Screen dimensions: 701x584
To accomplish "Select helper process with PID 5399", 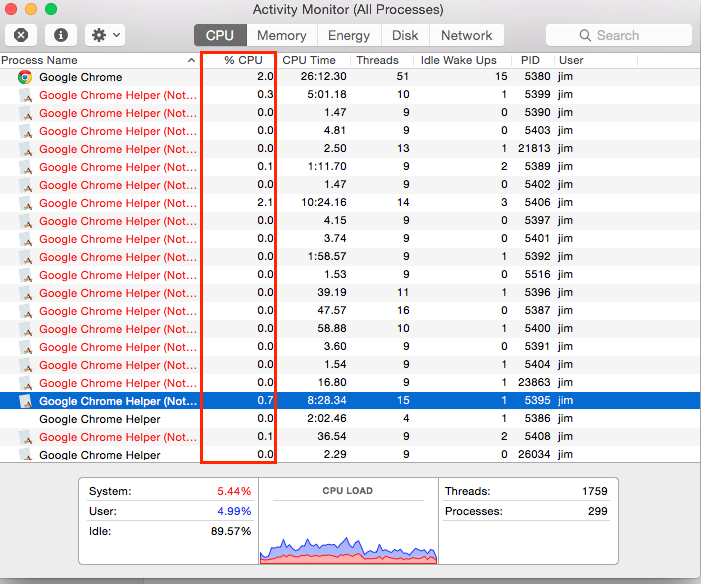I will coord(350,95).
